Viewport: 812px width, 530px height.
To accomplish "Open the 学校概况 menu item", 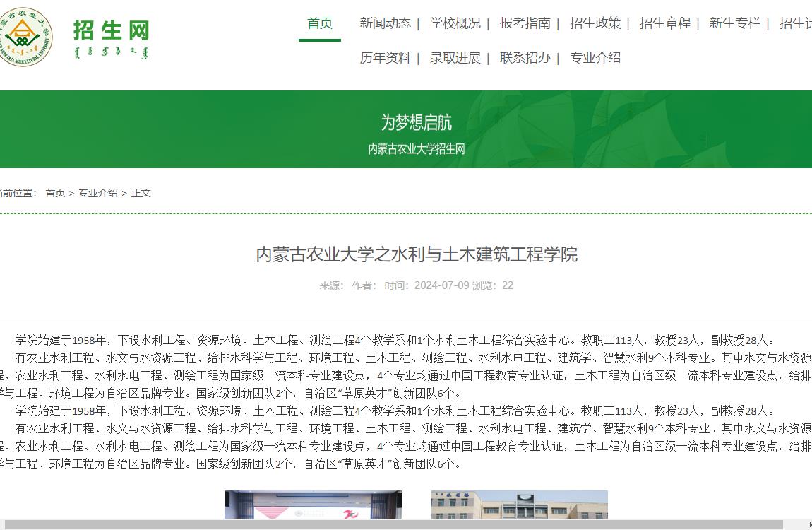I will point(456,23).
